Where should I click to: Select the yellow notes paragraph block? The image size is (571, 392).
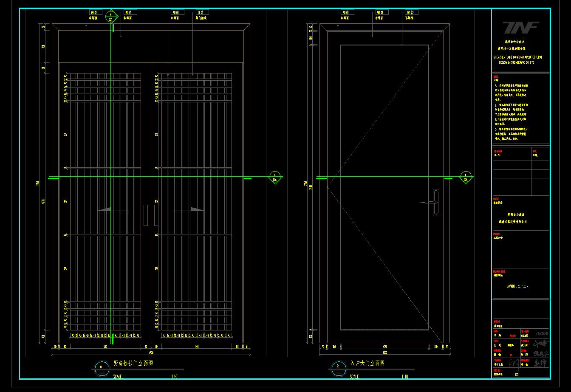click(512, 109)
